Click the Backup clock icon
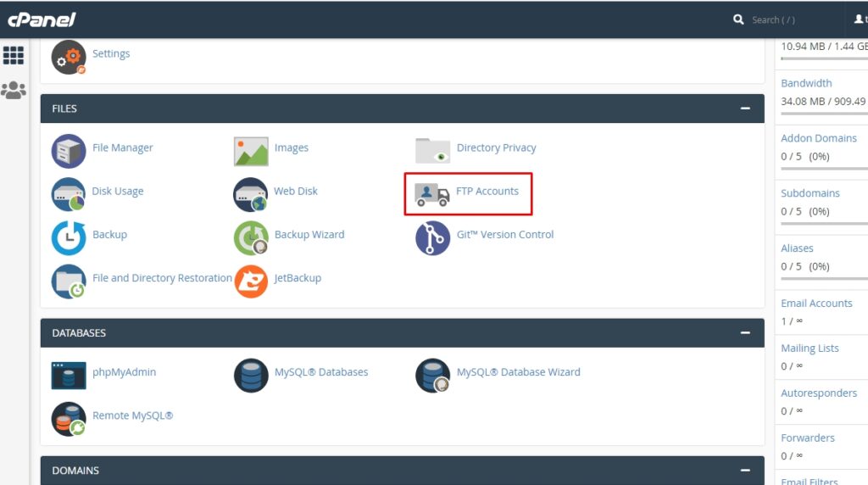Screen dimensions: 868x485 click(69, 238)
